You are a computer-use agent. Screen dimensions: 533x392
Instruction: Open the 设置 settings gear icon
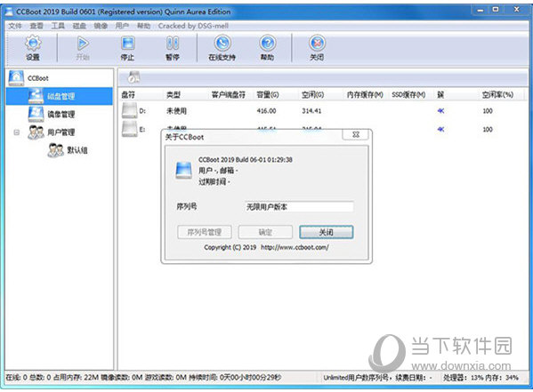(33, 44)
